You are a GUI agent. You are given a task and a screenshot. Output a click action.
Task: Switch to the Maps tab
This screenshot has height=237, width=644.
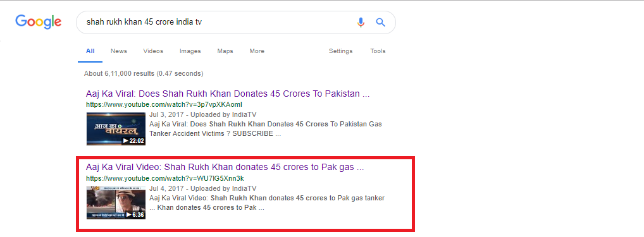coord(225,51)
